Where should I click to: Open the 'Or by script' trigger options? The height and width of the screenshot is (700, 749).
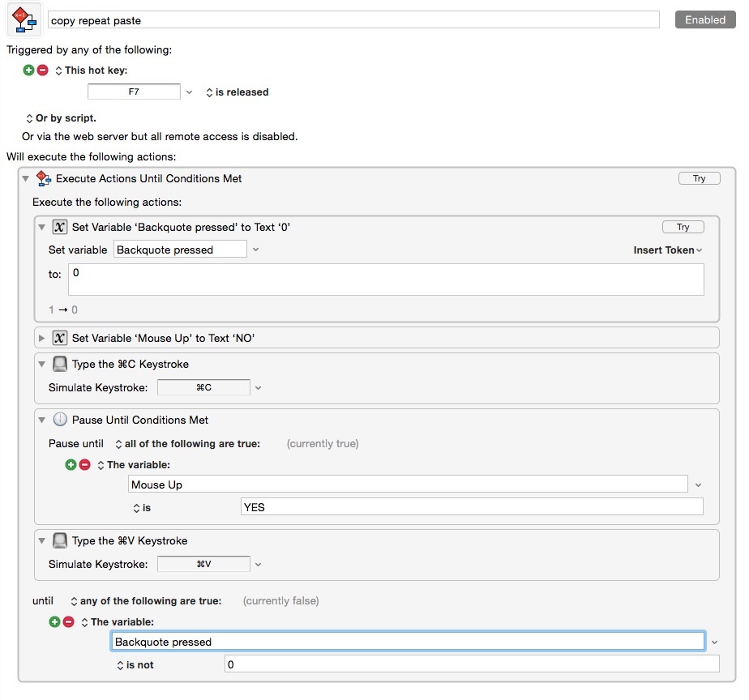pos(61,118)
